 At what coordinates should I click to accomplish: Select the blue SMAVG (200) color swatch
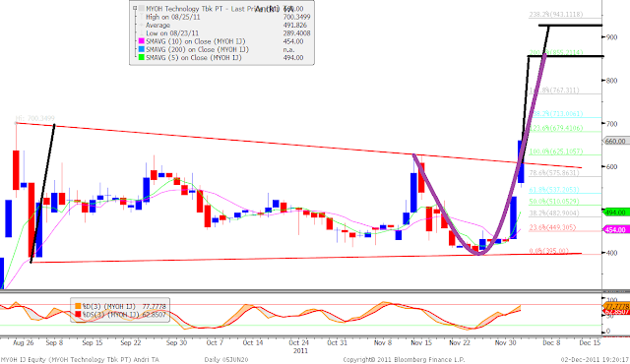click(x=142, y=49)
